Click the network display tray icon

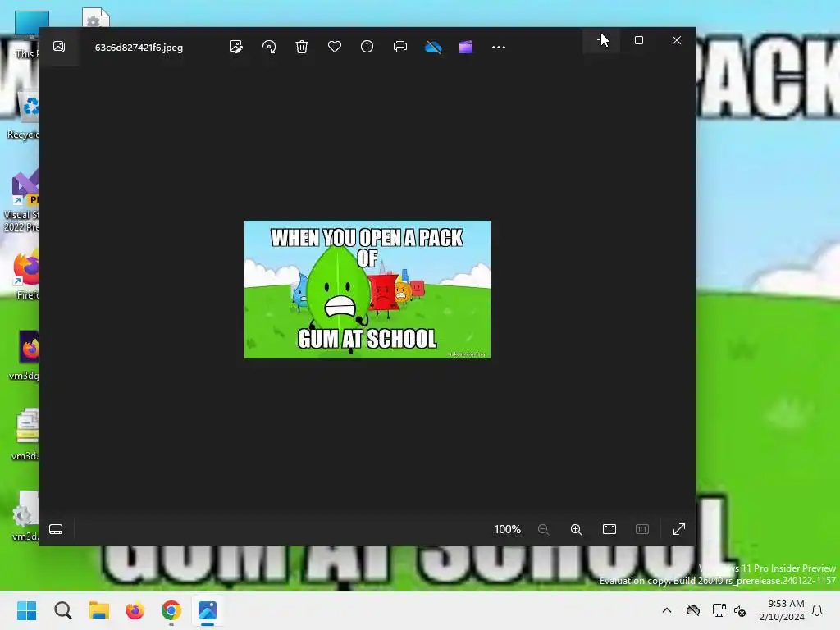719,610
